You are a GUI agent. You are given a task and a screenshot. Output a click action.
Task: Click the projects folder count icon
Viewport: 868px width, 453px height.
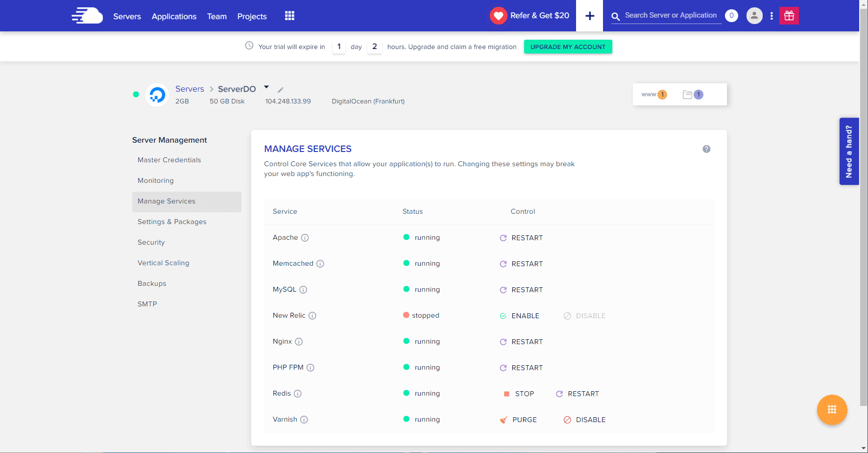point(693,95)
